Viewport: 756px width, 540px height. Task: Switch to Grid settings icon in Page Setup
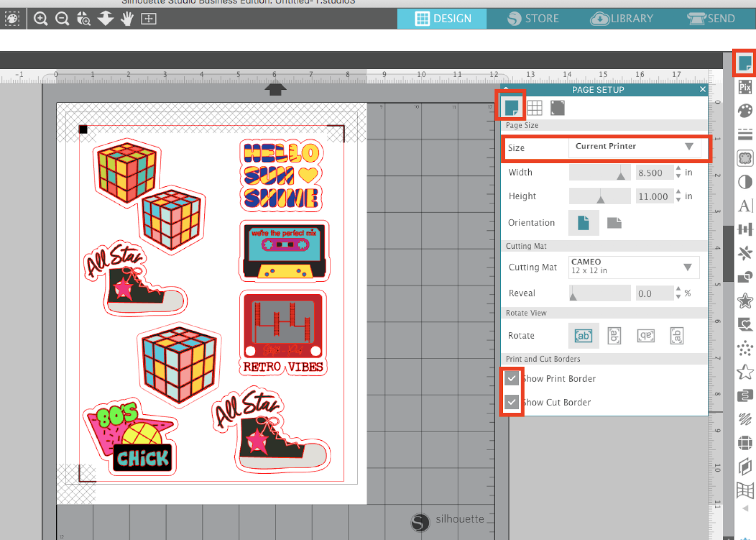click(534, 108)
